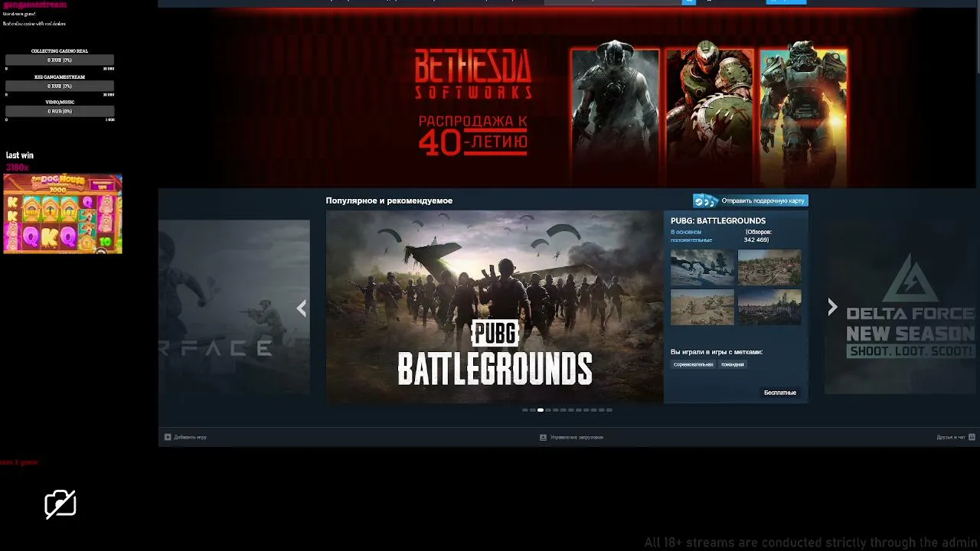Go to the previous featured game with left arrow
This screenshot has width=980, height=551.
point(302,308)
